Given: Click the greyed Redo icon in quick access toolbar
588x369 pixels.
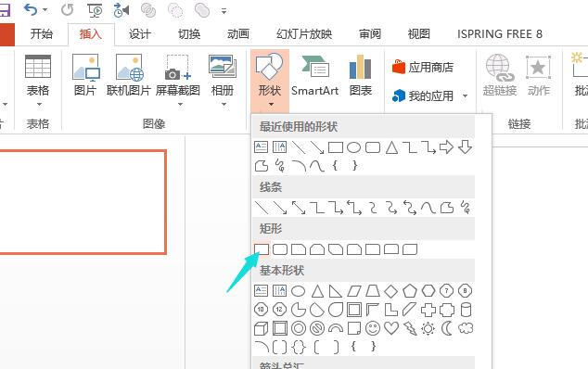Looking at the screenshot, I should point(67,10).
